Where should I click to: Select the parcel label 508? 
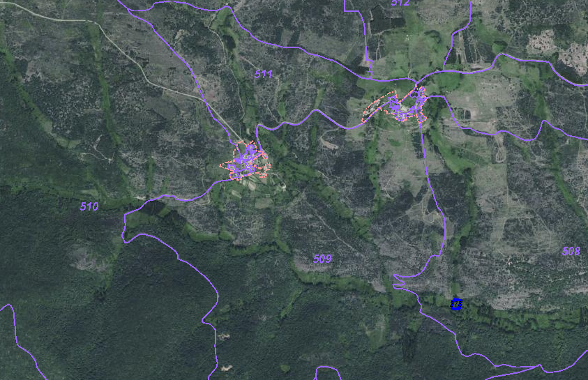[571, 251]
